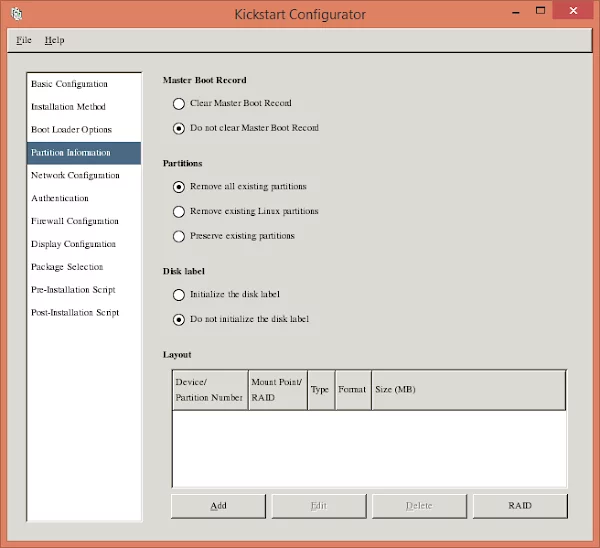Minimize the Kickstart Configurator window
The image size is (600, 548).
coord(516,11)
